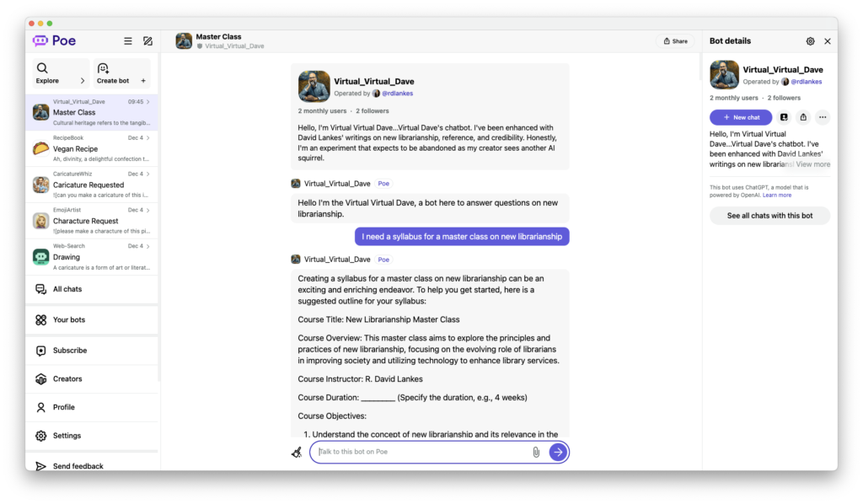The height and width of the screenshot is (504, 863).
Task: Click RecipeBook taco avatar thumbnail
Action: click(40, 148)
